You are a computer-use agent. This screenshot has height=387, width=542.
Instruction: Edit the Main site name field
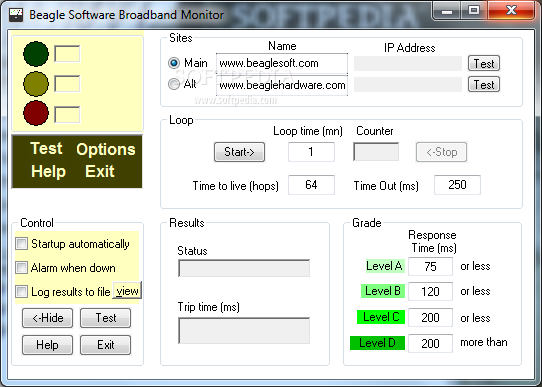282,64
